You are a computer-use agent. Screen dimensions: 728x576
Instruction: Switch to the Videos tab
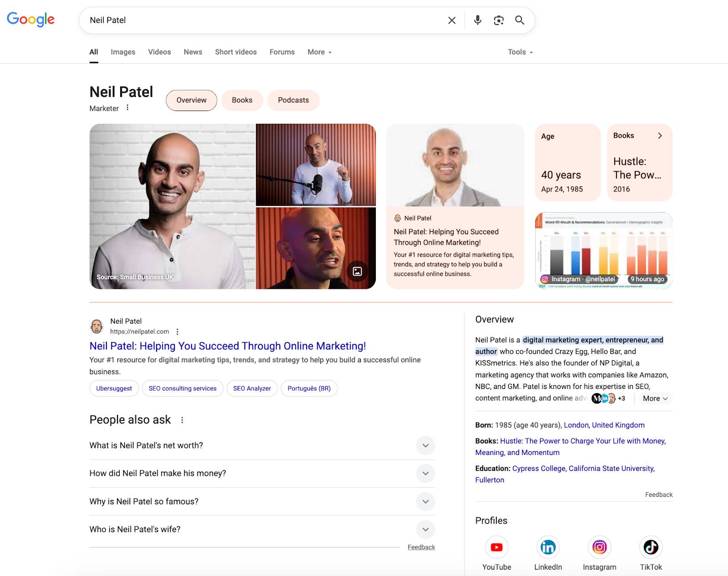click(x=159, y=52)
